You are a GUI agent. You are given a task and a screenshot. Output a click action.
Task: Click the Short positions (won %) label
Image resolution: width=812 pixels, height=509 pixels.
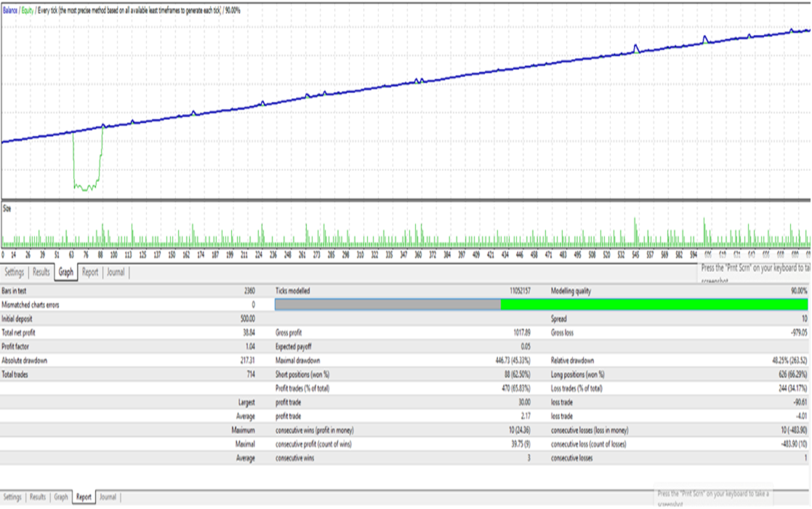click(x=302, y=375)
